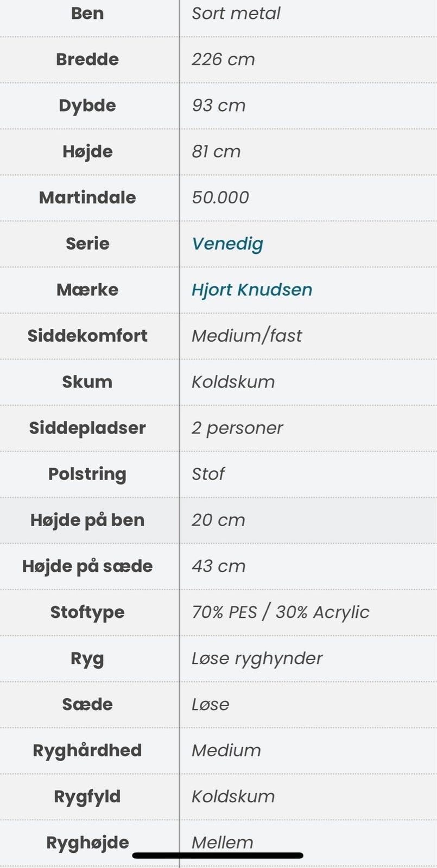Select the 2 personer value
The image size is (437, 868).
(237, 427)
